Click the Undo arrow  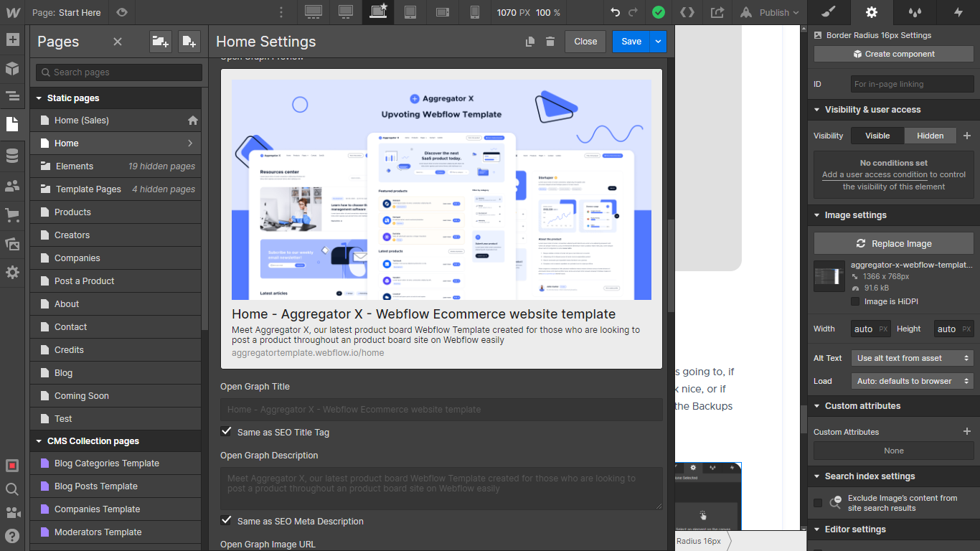(x=616, y=12)
